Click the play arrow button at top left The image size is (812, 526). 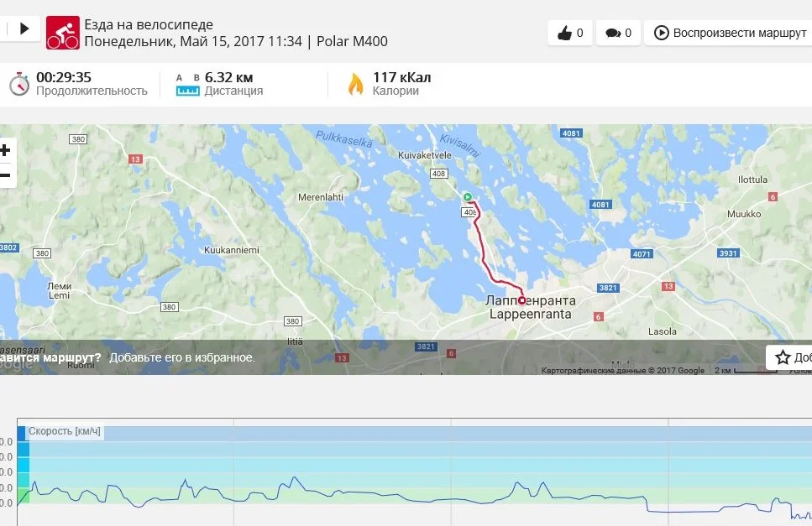(24, 29)
